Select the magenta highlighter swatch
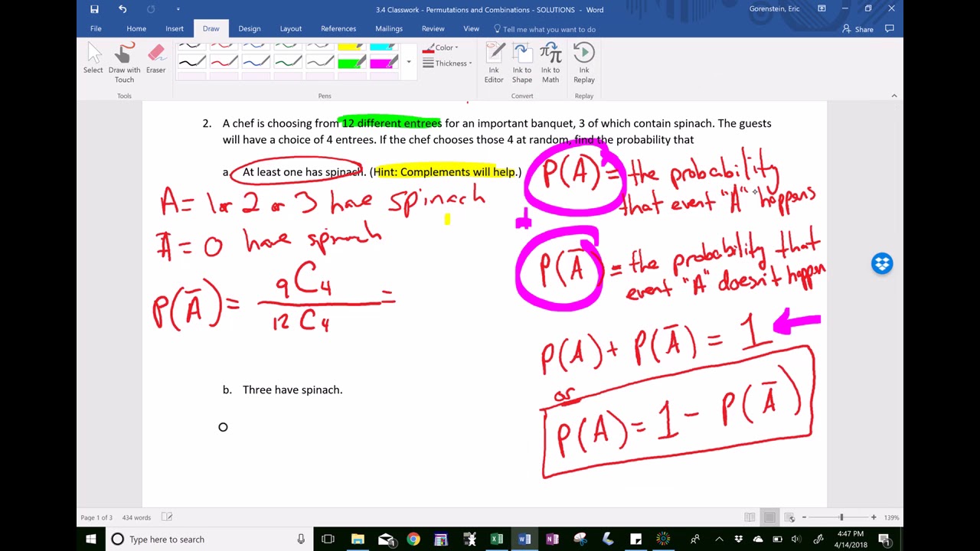The image size is (980, 551). pyautogui.click(x=384, y=63)
